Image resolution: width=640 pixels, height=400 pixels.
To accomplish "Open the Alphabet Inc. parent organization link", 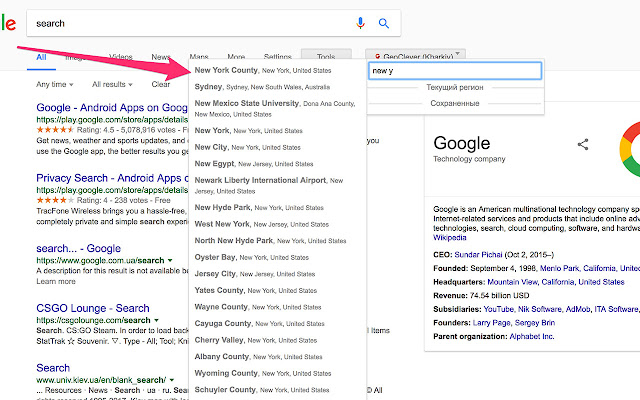I will (x=532, y=337).
